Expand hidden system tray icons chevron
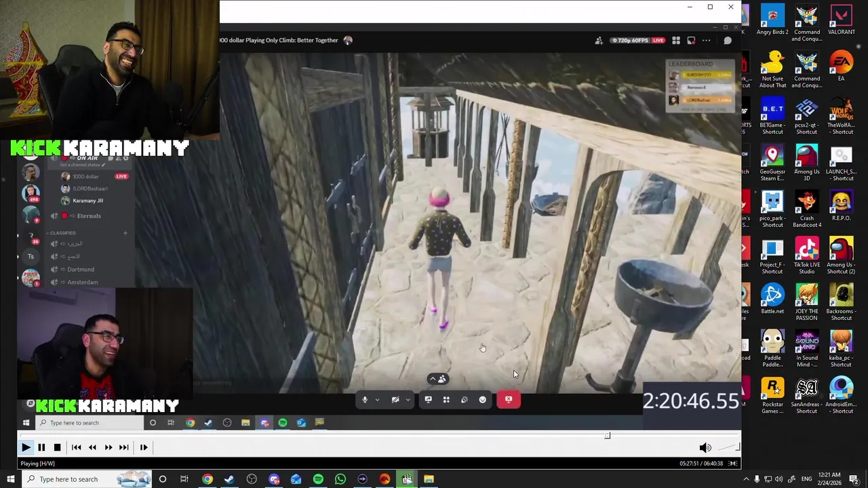868x488 pixels. point(746,479)
